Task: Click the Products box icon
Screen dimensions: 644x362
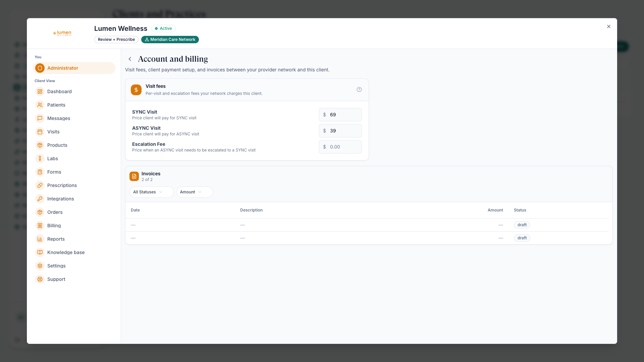Action: pos(40,145)
